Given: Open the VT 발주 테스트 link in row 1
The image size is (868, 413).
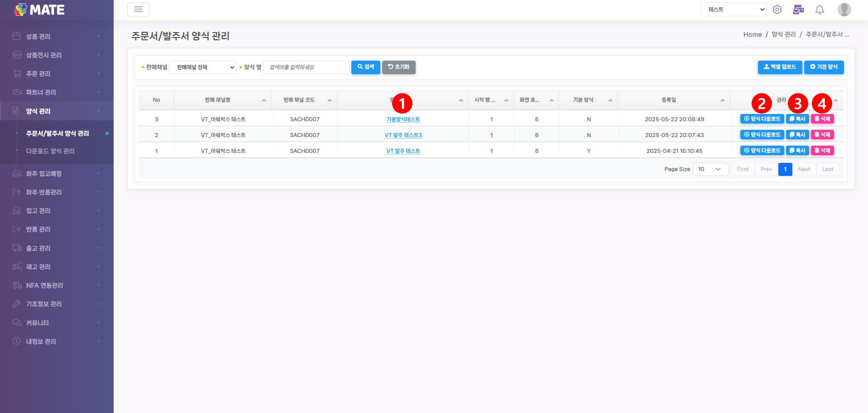Looking at the screenshot, I should coord(403,151).
